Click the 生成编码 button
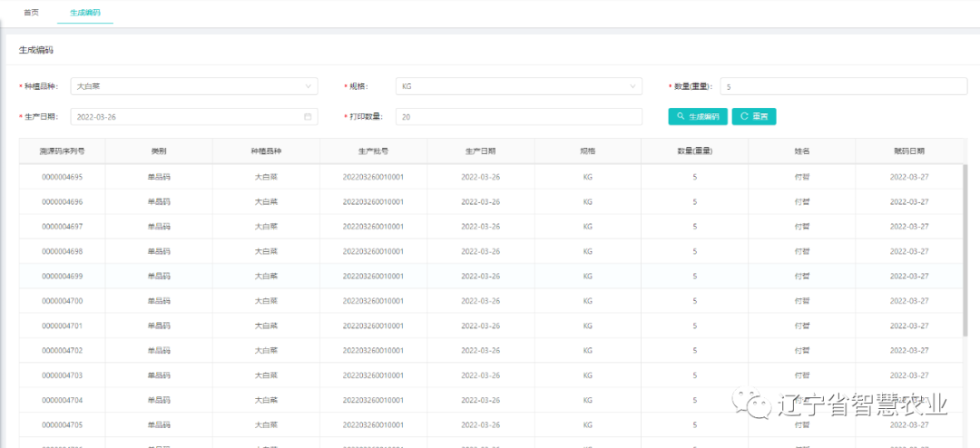The height and width of the screenshot is (448, 980). pyautogui.click(x=698, y=117)
